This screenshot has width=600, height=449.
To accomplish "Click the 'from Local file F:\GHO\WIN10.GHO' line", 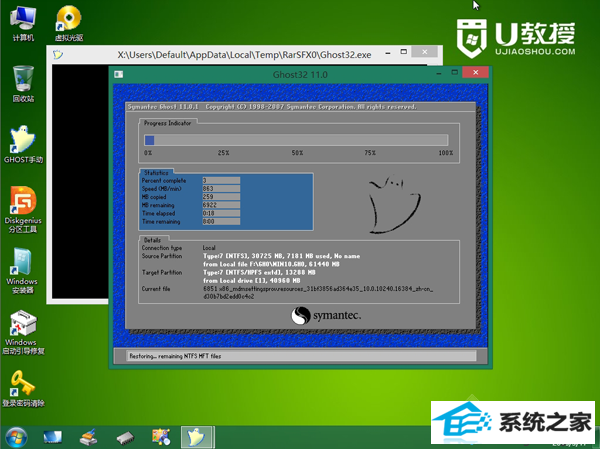I will pos(271,264).
